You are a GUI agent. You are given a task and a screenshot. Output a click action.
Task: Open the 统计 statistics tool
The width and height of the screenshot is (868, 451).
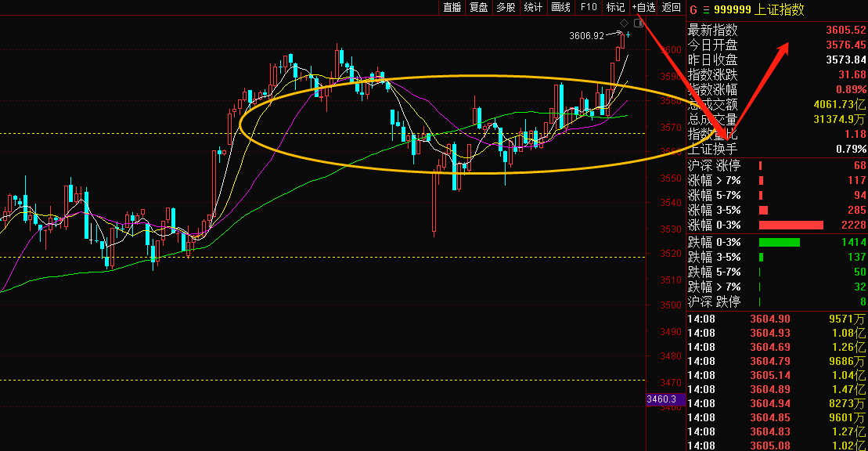point(533,7)
